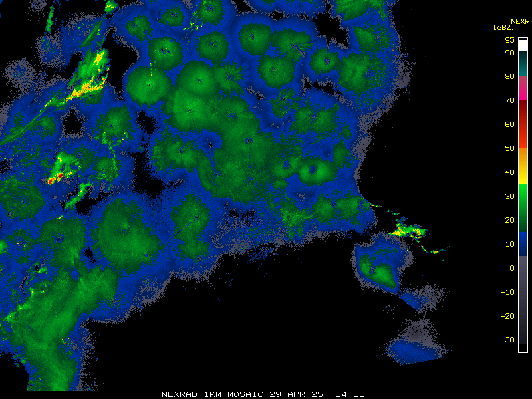Click the NEXR label above the legend
Viewport: 532px width, 399px height.
520,21
